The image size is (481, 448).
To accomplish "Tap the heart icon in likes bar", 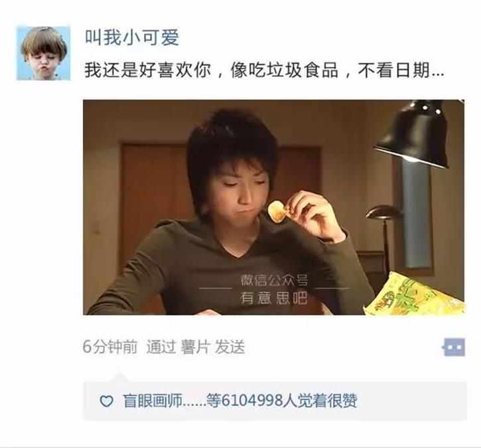I will pos(106,401).
